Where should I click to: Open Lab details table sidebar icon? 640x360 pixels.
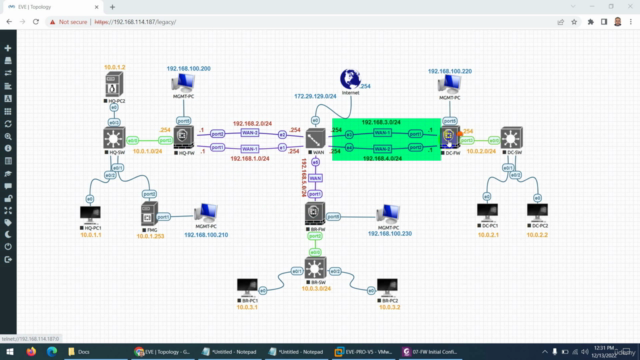coord(8,161)
